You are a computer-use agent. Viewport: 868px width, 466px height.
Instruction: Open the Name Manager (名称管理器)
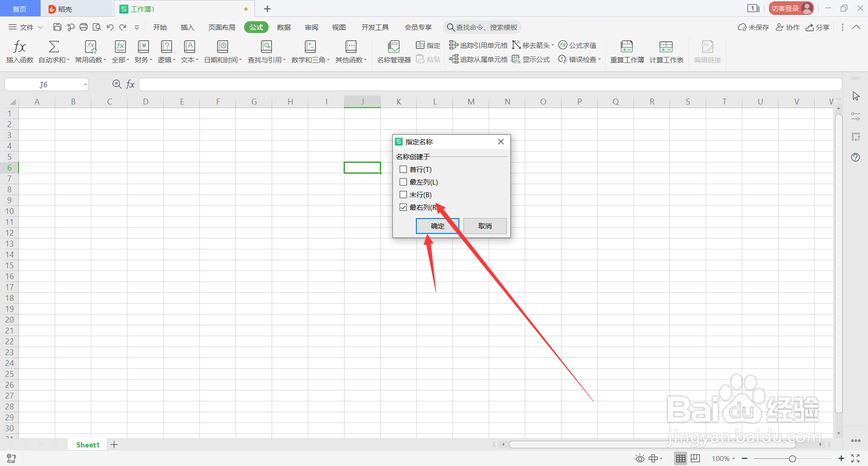[394, 52]
